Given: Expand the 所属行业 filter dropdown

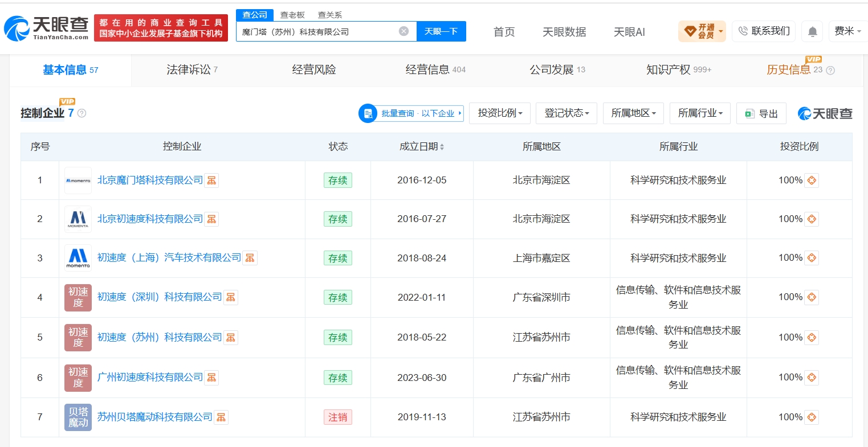Looking at the screenshot, I should point(700,113).
